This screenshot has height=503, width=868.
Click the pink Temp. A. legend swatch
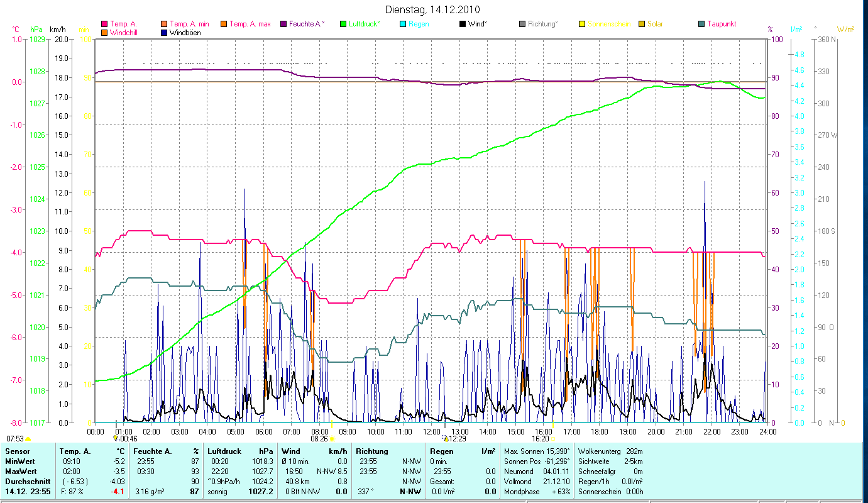pos(104,24)
